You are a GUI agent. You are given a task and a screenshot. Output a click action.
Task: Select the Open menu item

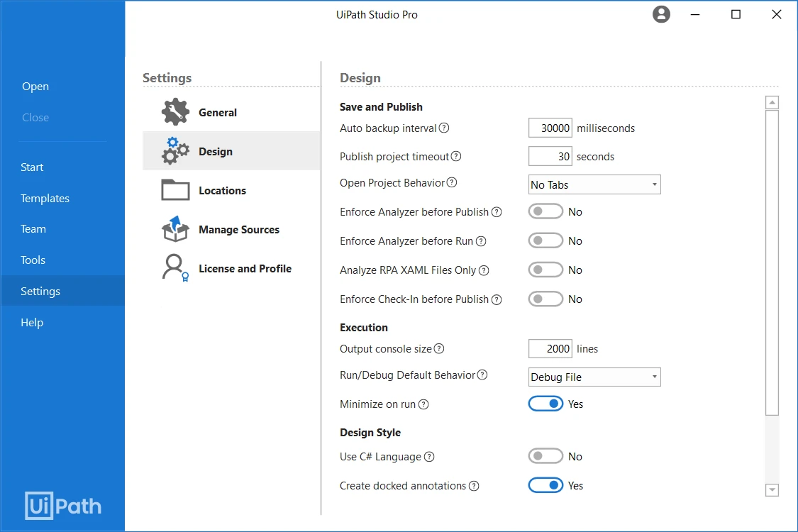click(x=35, y=86)
